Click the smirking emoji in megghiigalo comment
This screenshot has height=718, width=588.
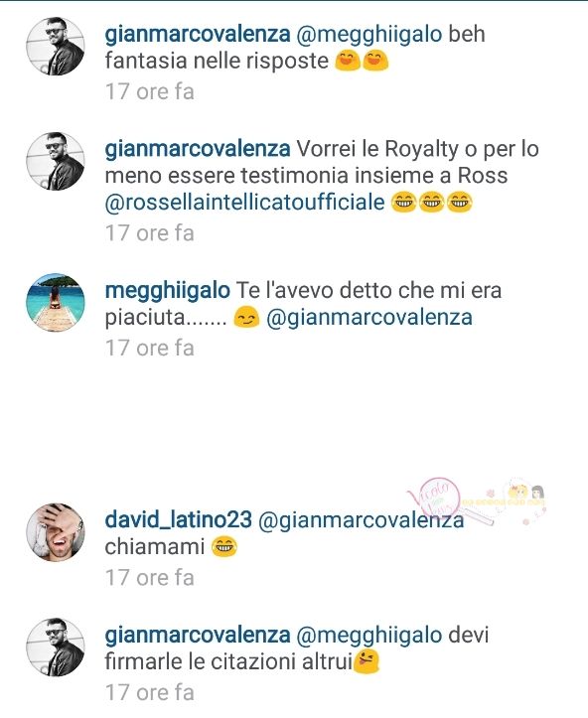click(246, 318)
